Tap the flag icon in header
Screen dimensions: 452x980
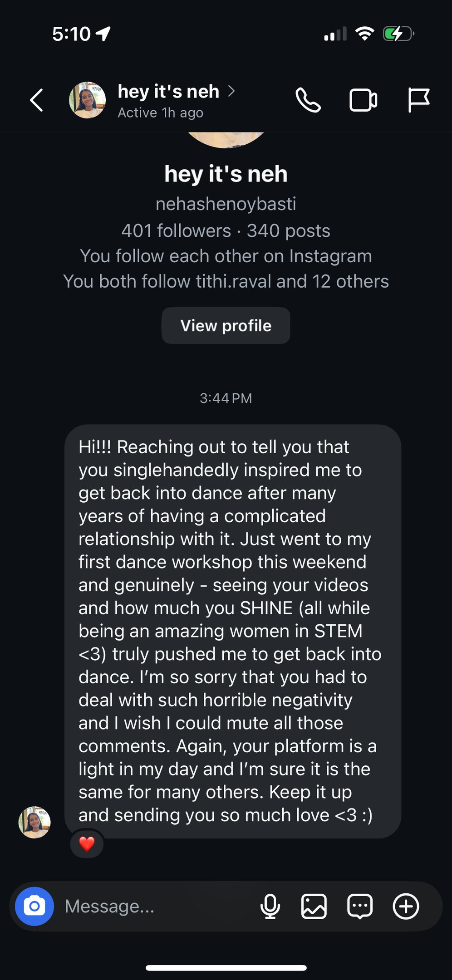pyautogui.click(x=418, y=100)
